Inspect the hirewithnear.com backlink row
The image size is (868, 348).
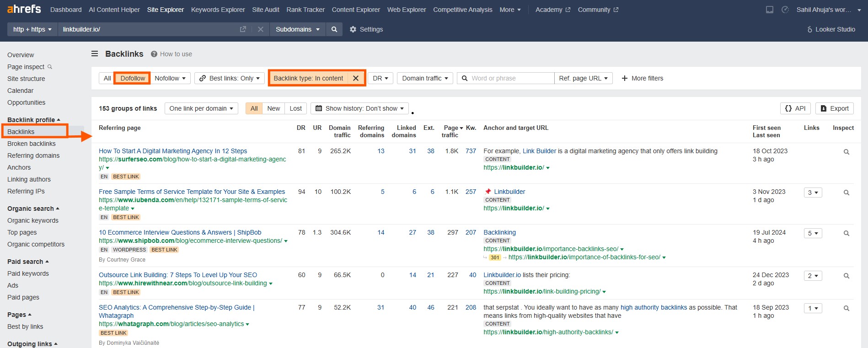pos(847,276)
